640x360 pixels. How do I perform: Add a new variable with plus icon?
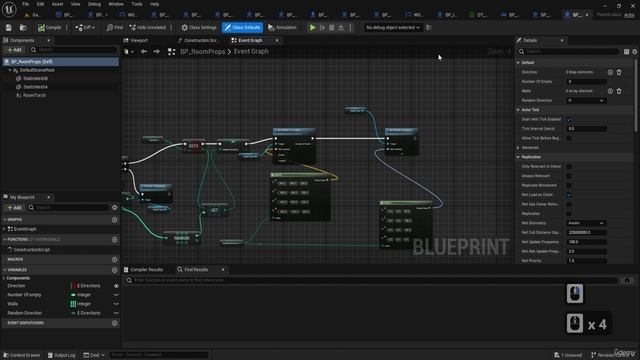[115, 270]
